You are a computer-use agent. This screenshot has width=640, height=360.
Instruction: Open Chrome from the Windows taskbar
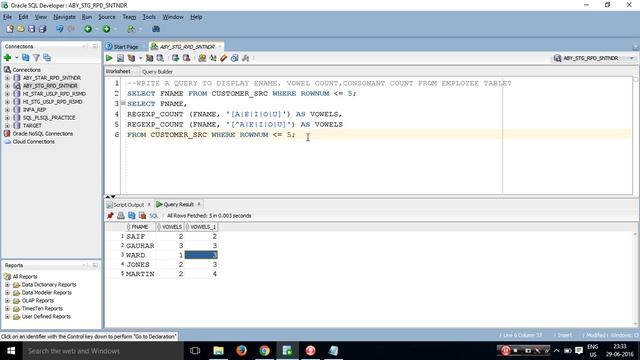264,351
